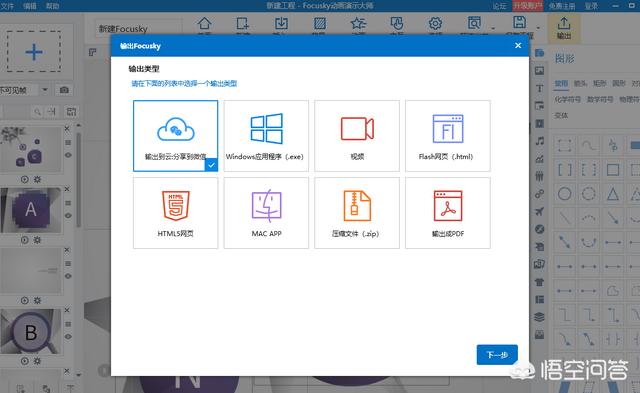
Task: Close the 输出Focusky dialog
Action: [x=518, y=45]
